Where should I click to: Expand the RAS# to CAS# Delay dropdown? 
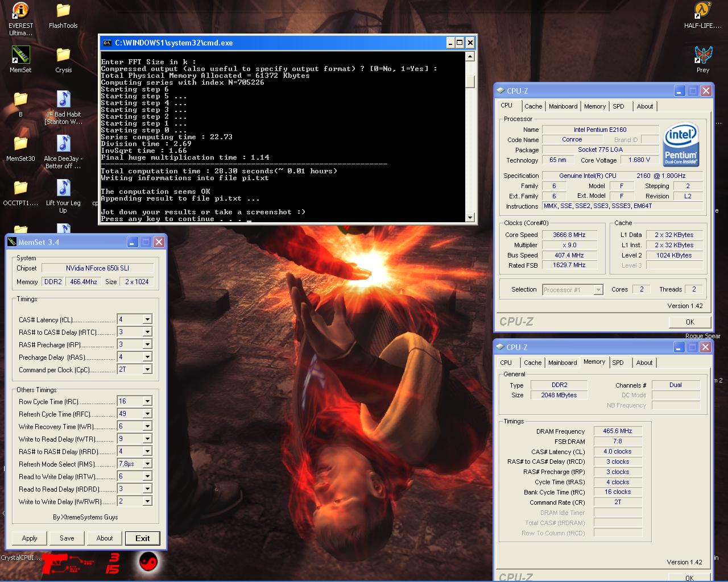tap(147, 332)
